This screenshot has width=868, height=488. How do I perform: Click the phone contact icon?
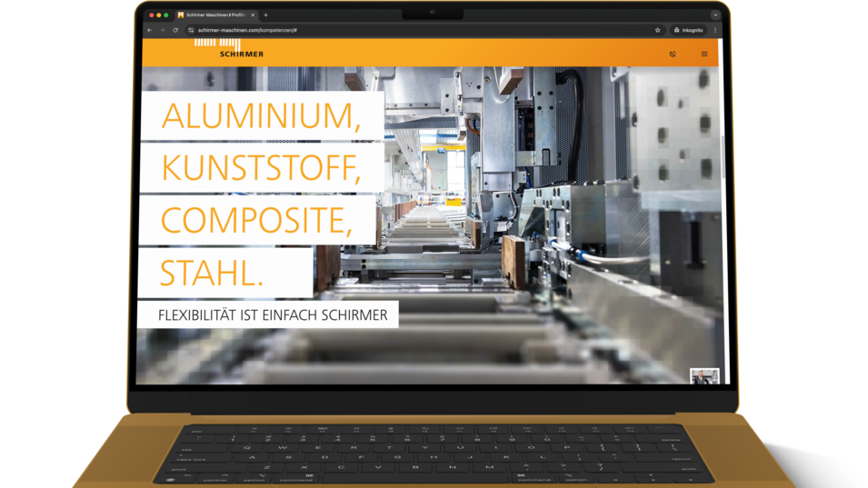[673, 55]
